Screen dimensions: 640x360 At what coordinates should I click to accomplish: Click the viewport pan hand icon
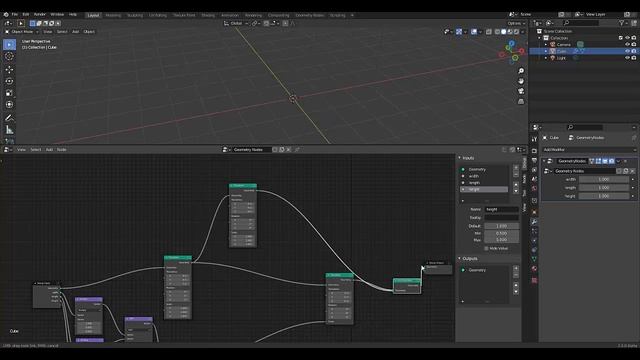click(x=521, y=81)
